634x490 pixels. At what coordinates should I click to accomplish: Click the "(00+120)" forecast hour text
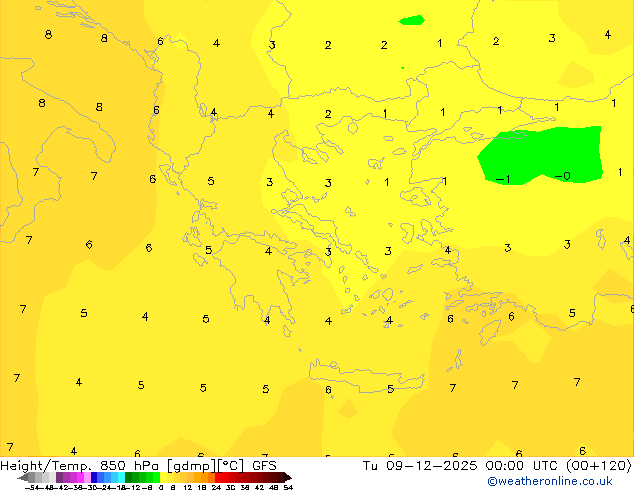pyautogui.click(x=599, y=466)
